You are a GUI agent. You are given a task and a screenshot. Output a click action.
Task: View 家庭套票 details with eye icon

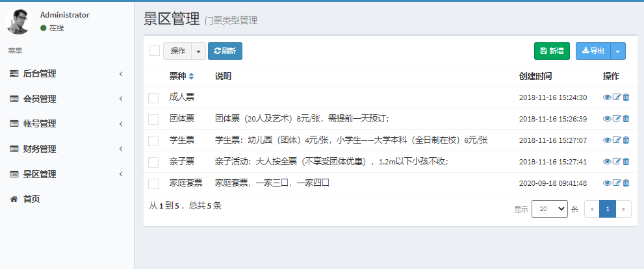tap(607, 183)
